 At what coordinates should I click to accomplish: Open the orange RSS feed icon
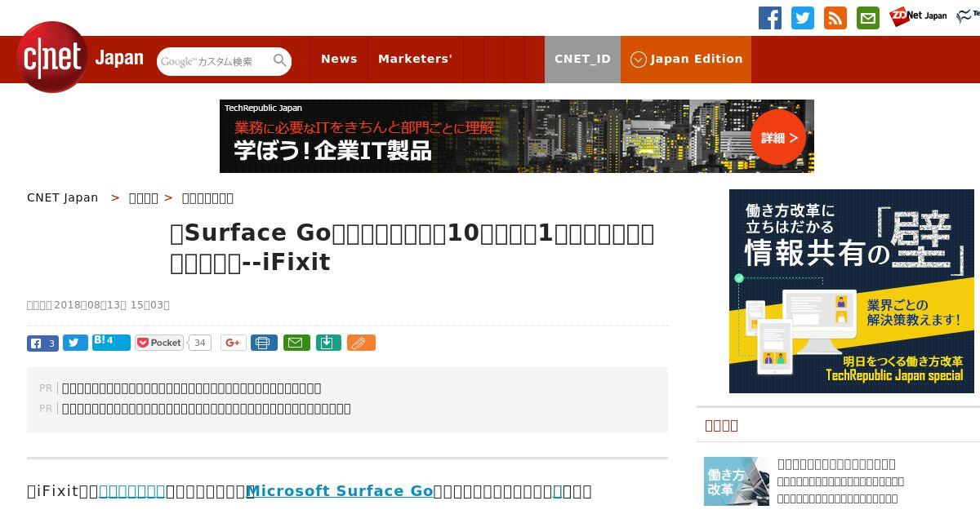click(835, 18)
